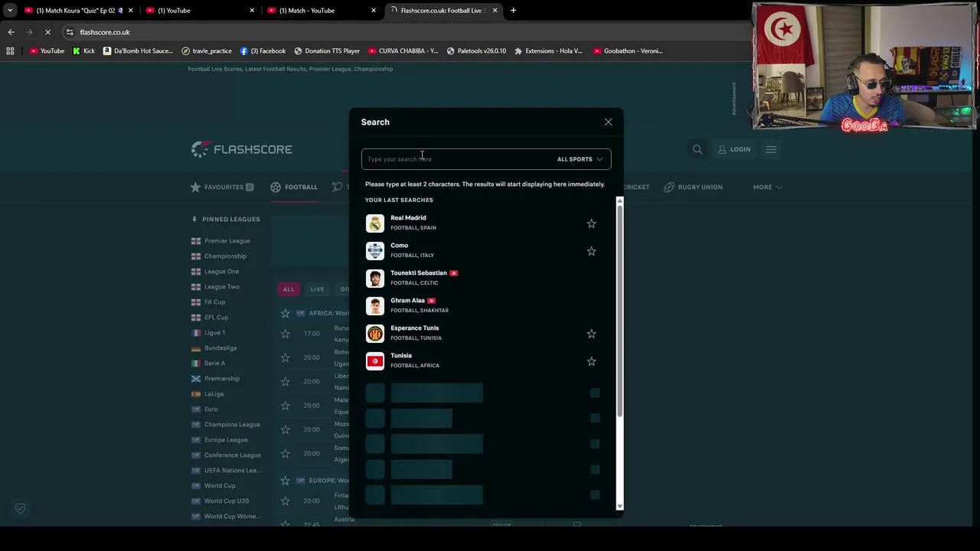Open the Kick bookmark
Screen dimensions: 980x551
point(83,51)
